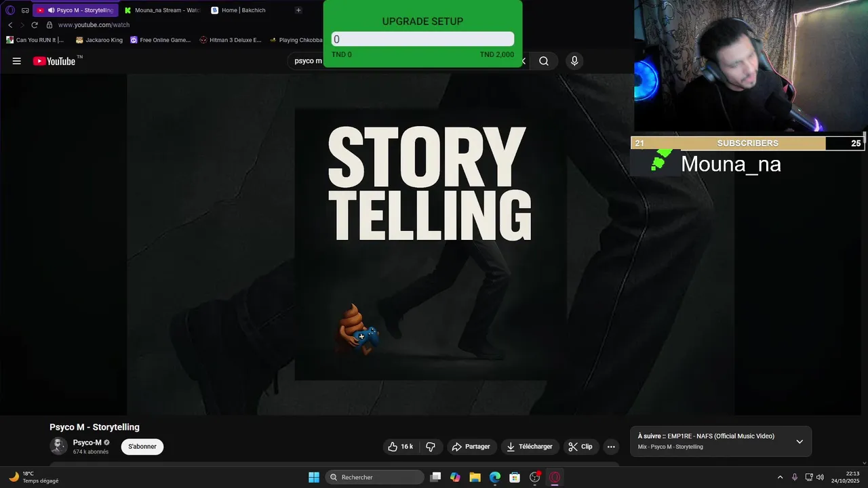The height and width of the screenshot is (488, 868).
Task: Click the Subscribers goal bar
Action: click(x=747, y=143)
